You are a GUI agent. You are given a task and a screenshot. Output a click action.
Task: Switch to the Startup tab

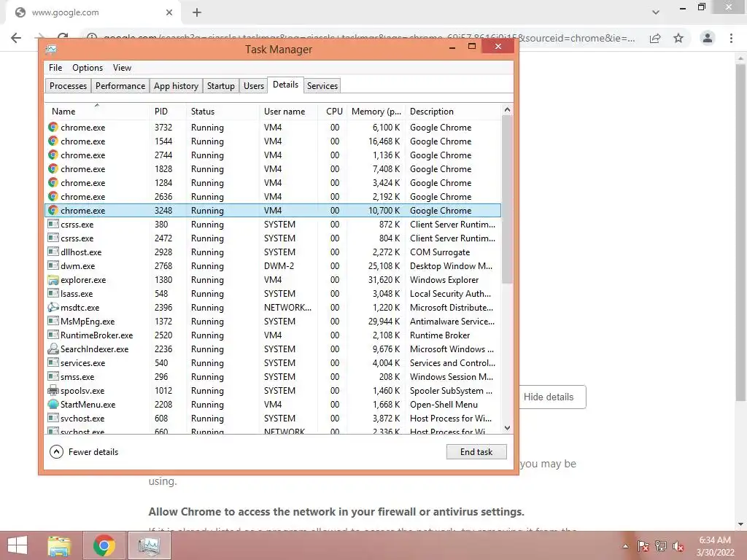(x=220, y=86)
